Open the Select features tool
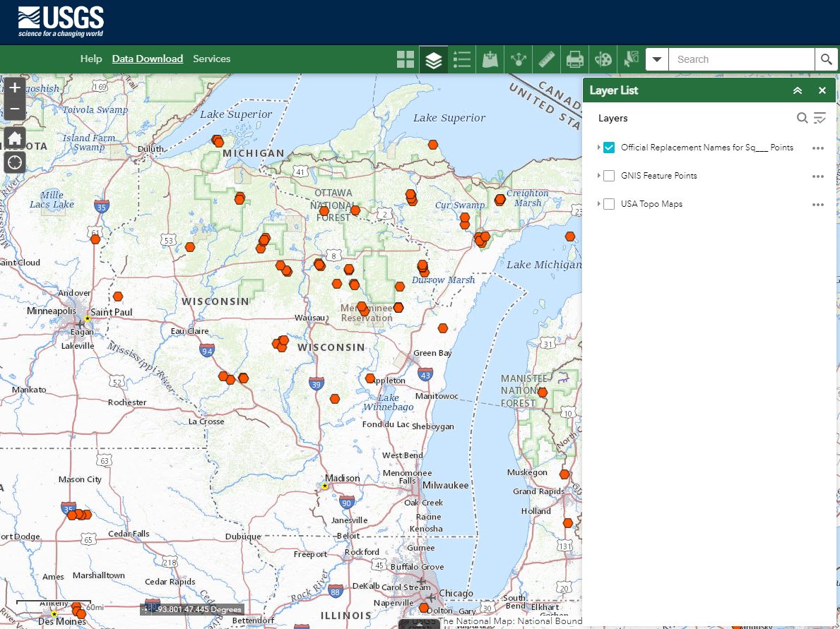840x629 pixels. [x=631, y=60]
